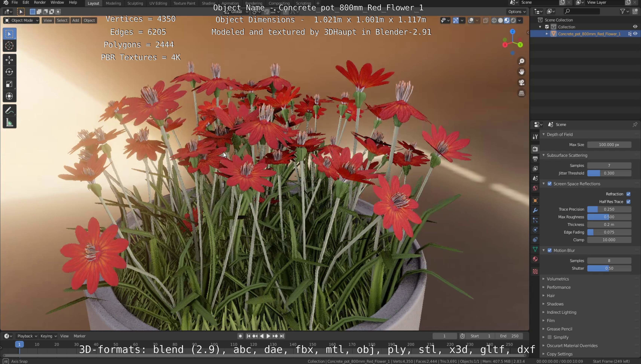The width and height of the screenshot is (641, 364).
Task: Expand the Performance panel
Action: click(x=559, y=287)
